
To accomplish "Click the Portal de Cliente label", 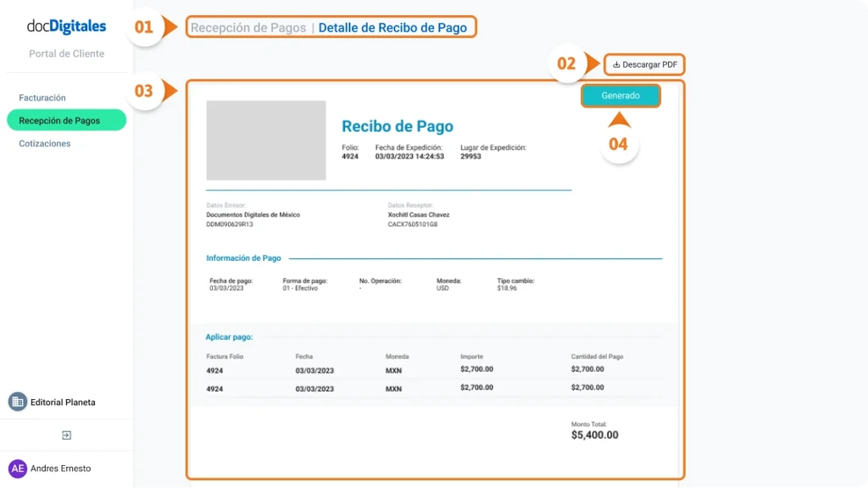I will [66, 53].
